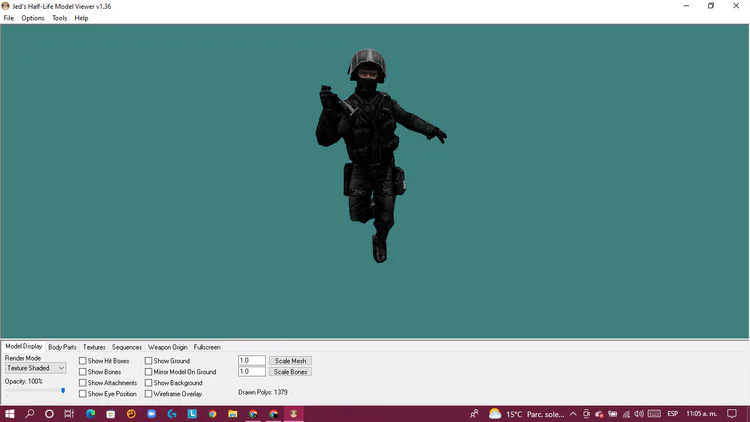The height and width of the screenshot is (422, 750).
Task: Click the Drawn Polys: 1379 text
Action: (263, 392)
